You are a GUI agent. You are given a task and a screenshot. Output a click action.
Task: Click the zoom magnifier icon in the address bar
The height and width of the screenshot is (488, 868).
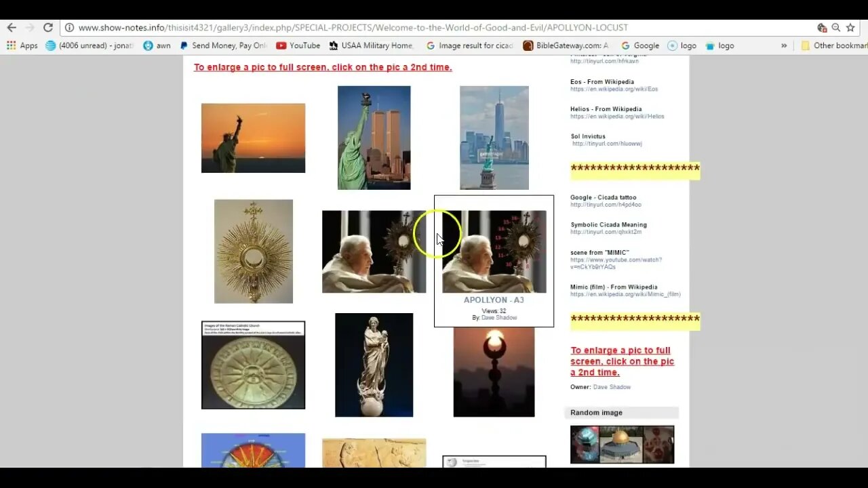[x=836, y=28]
